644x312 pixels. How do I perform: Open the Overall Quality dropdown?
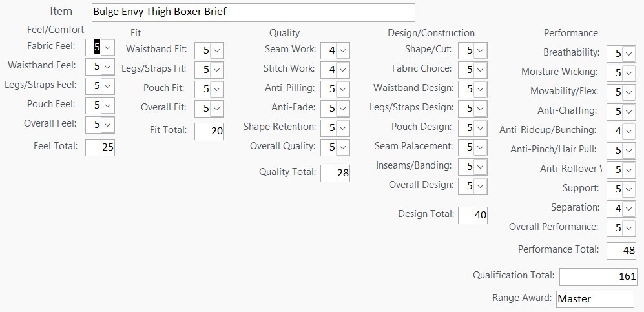(342, 147)
